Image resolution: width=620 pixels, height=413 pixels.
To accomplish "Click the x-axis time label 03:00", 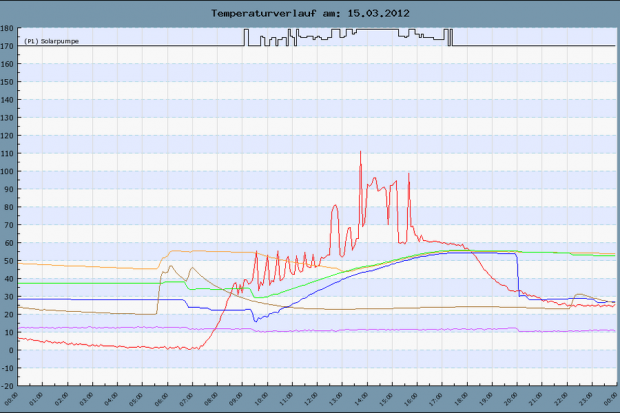I will coord(86,399).
